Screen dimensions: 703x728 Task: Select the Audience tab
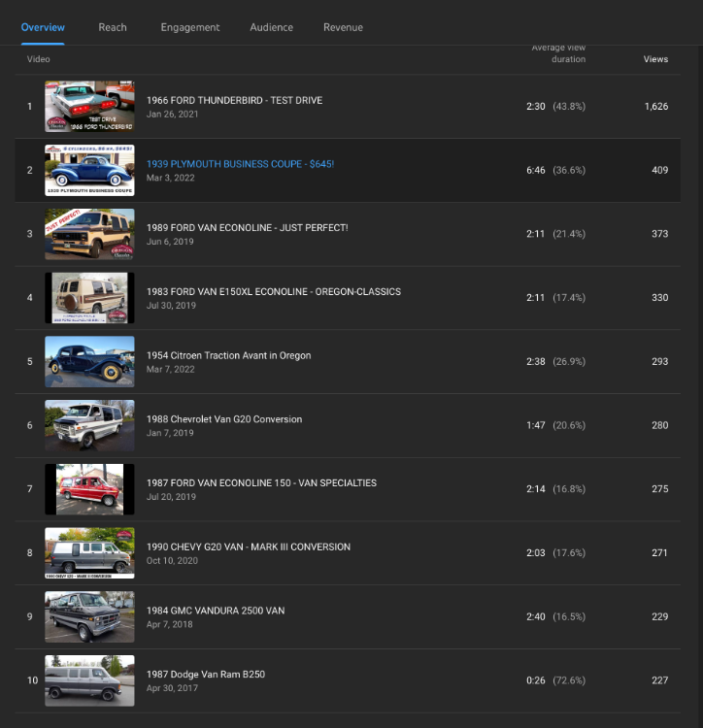(271, 27)
